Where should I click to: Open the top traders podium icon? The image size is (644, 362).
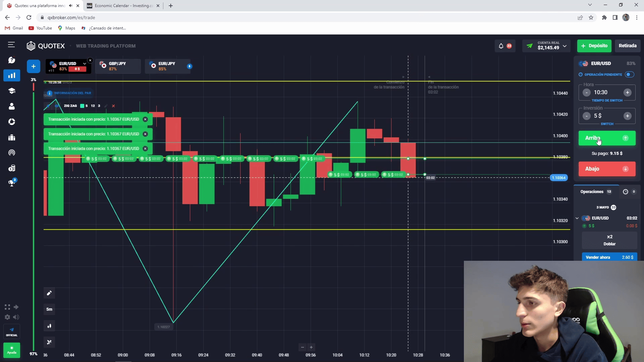[12, 137]
